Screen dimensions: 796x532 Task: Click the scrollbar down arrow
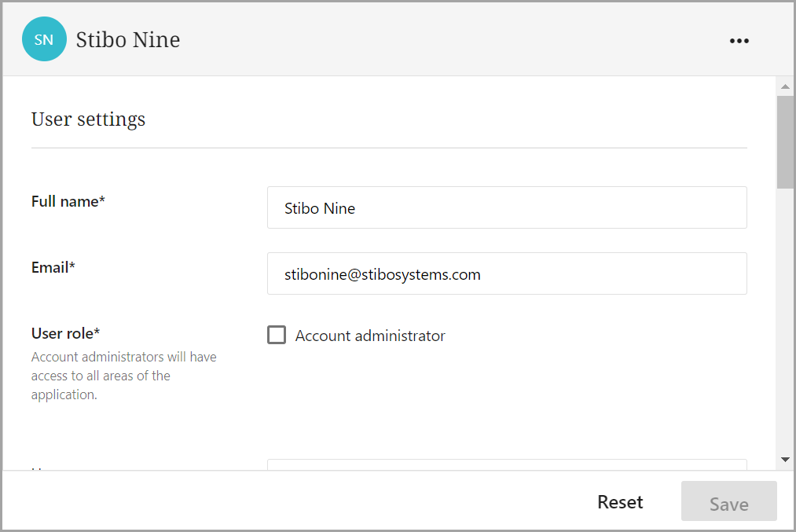tap(784, 459)
